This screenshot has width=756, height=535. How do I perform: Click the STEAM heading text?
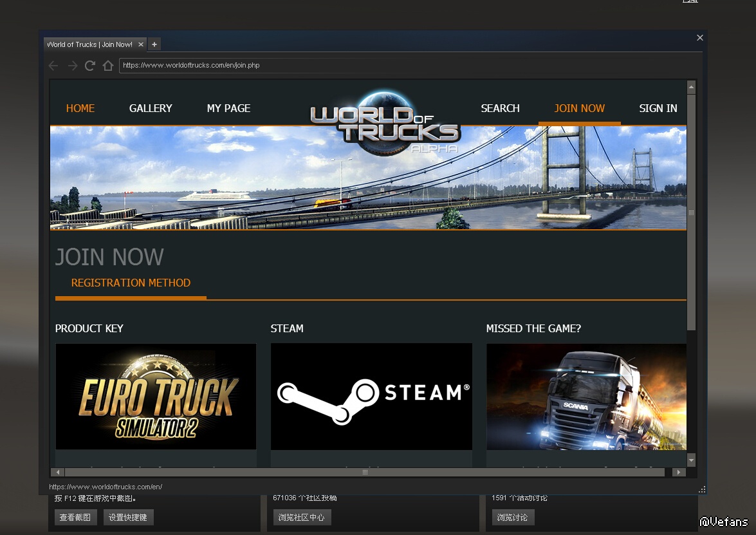point(287,328)
